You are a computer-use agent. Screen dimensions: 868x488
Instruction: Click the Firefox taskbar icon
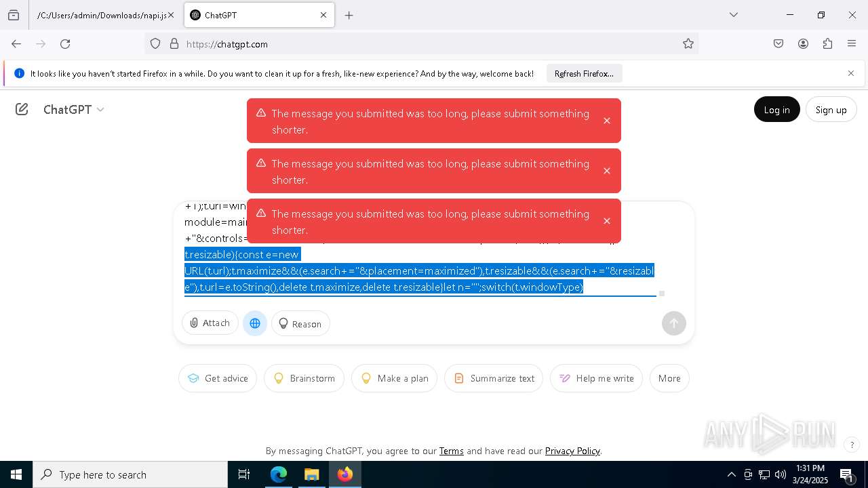coord(344,474)
